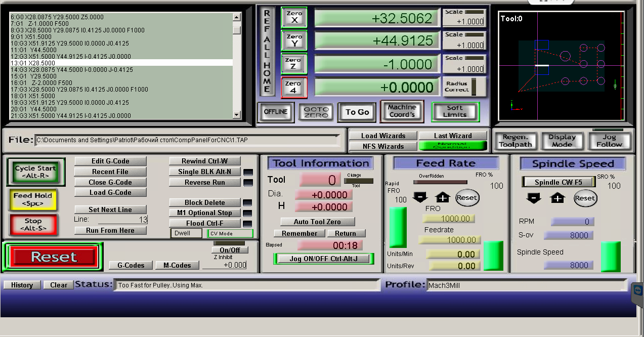Viewport: 644px width, 337px height.
Task: Click REF ALL HOME button
Action: coord(267,52)
